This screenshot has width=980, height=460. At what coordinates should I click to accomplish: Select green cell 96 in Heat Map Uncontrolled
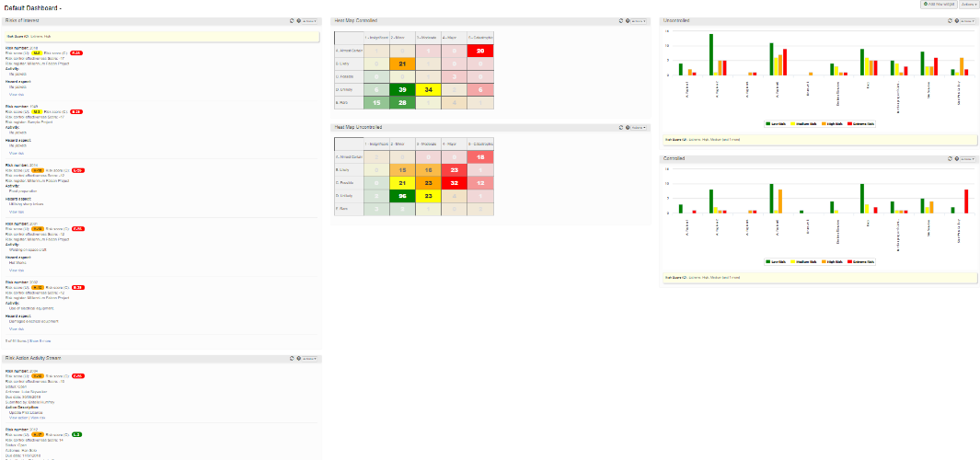[x=402, y=196]
